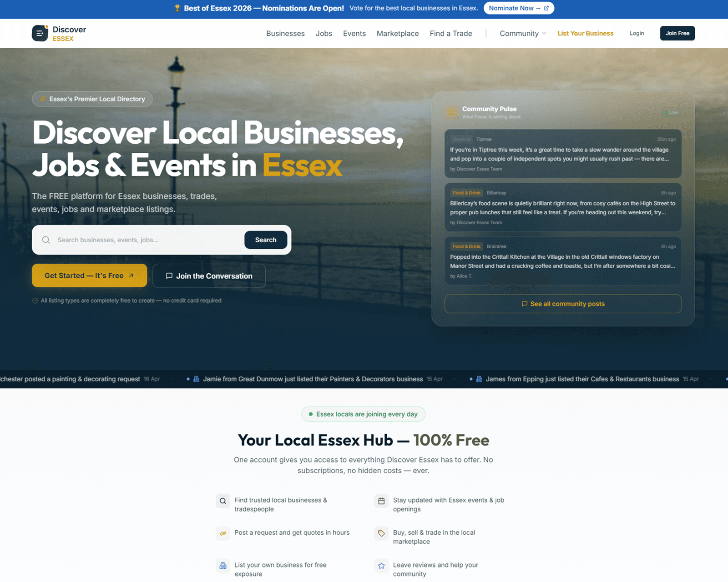The width and height of the screenshot is (728, 582).
Task: Click the Discover Essex logo icon
Action: 40,33
